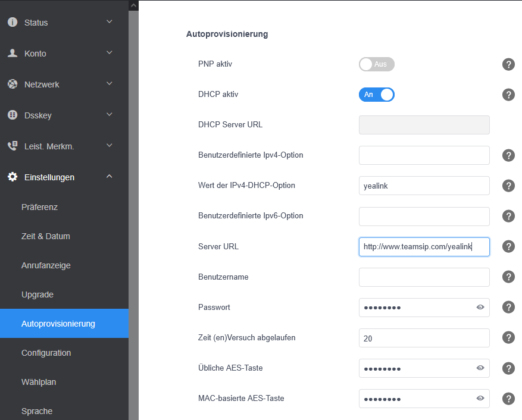522x420 pixels.
Task: Click the Dsskey icon in sidebar
Action: [12, 115]
